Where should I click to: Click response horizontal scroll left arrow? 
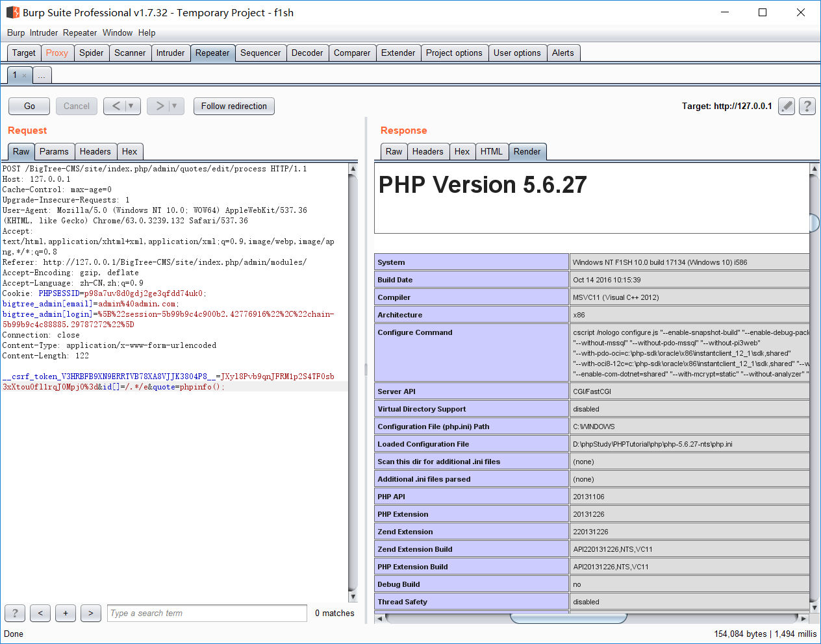[x=380, y=619]
